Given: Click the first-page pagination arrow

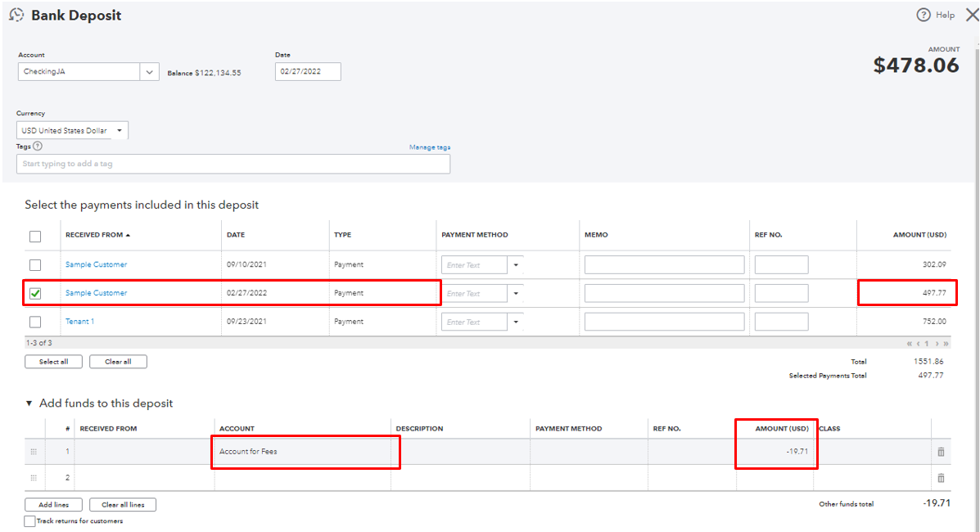Looking at the screenshot, I should pos(909,344).
